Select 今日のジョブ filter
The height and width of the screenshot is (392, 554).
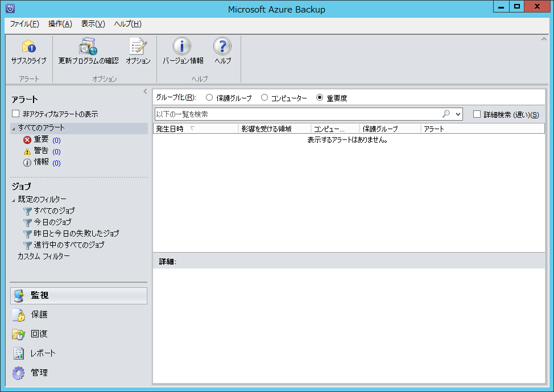53,222
